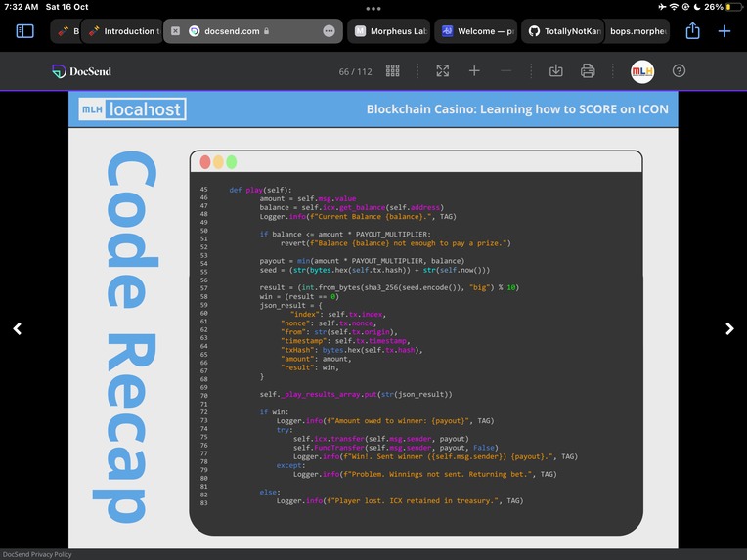Viewport: 747px width, 560px height.
Task: Toggle the Safari sidebar panel
Action: [24, 31]
